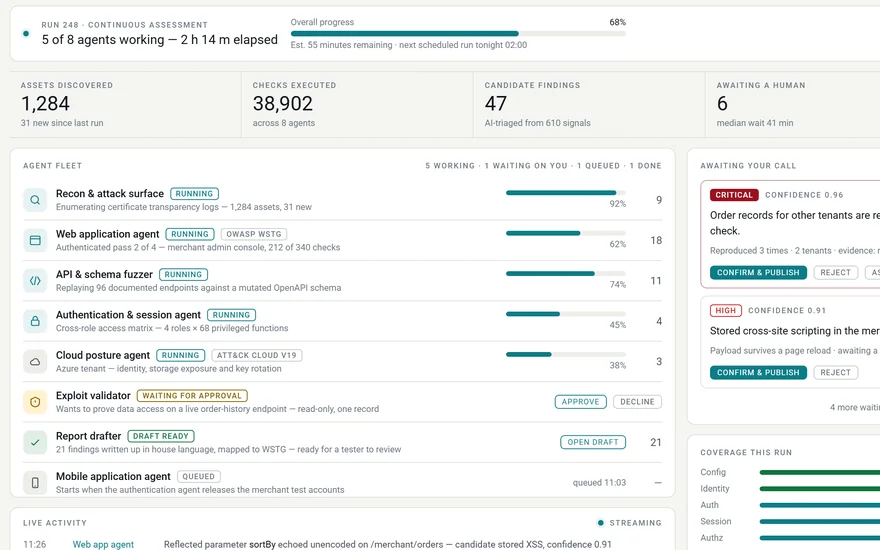Click the Cloud posture agent cloud icon
The image size is (880, 550).
[35, 361]
